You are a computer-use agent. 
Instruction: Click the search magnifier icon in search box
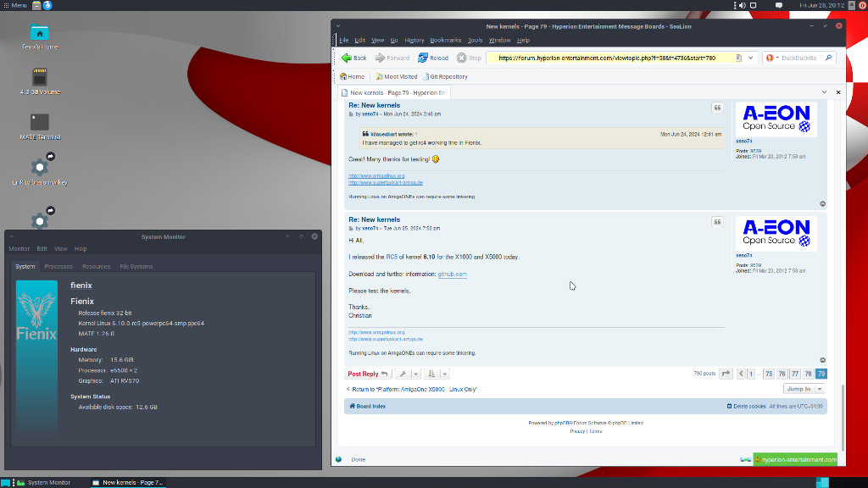click(x=829, y=58)
